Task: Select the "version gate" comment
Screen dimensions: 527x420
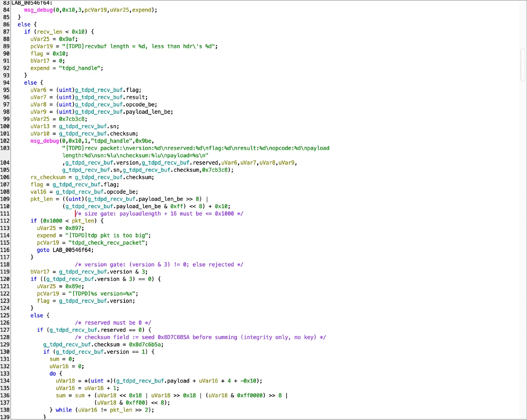Action: [x=159, y=264]
